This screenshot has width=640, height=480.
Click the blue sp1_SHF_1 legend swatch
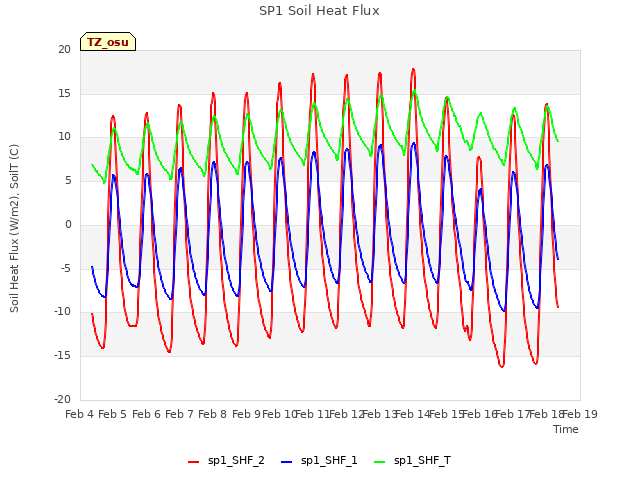pos(287,462)
